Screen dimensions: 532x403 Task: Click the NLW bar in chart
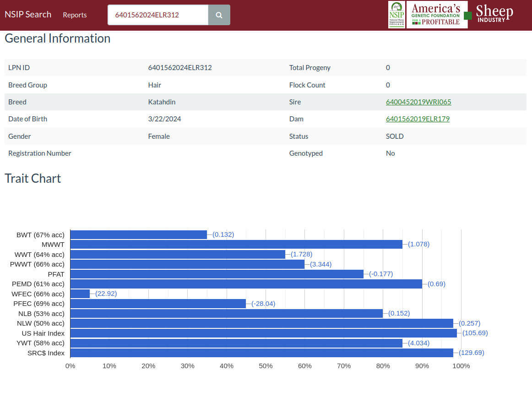click(261, 323)
